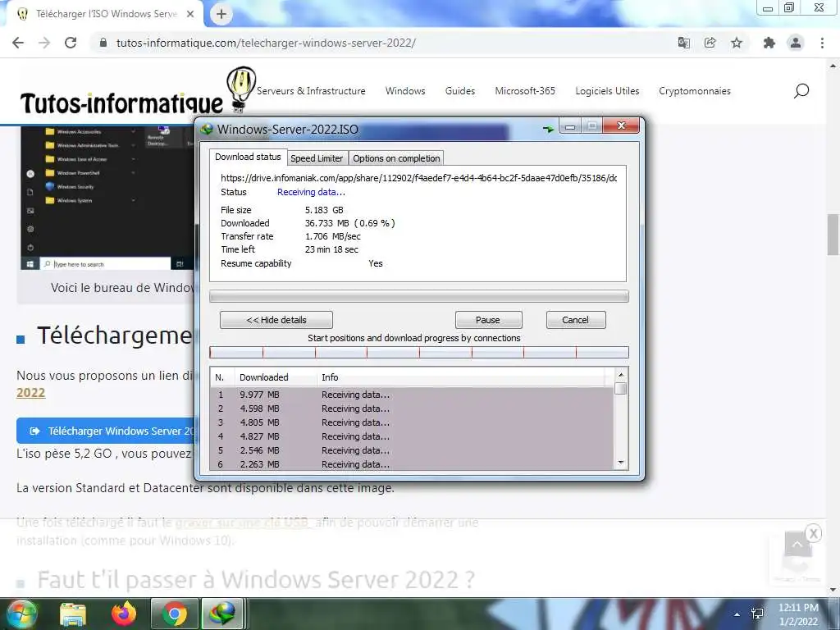This screenshot has width=840, height=630.
Task: Select connection row 1 with 9.977 MB
Action: 412,395
